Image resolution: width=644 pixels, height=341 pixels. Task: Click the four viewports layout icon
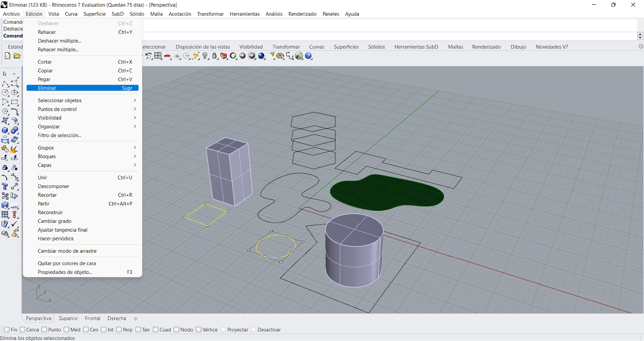[x=158, y=56]
